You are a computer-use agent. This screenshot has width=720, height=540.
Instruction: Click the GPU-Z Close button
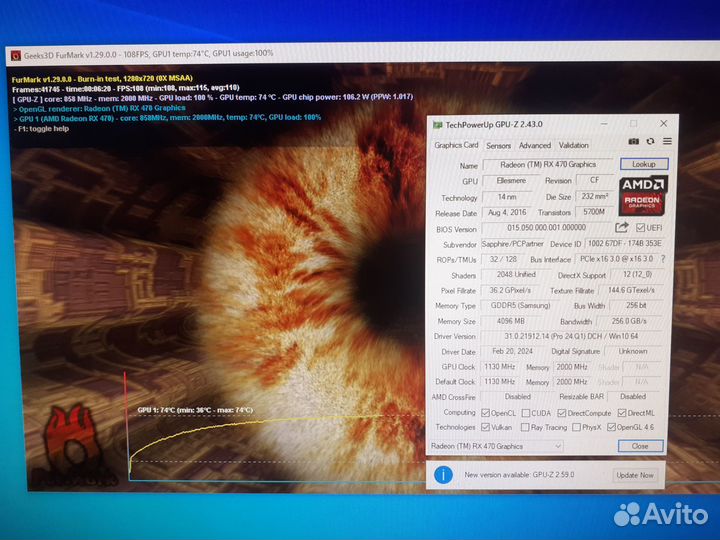click(x=640, y=446)
